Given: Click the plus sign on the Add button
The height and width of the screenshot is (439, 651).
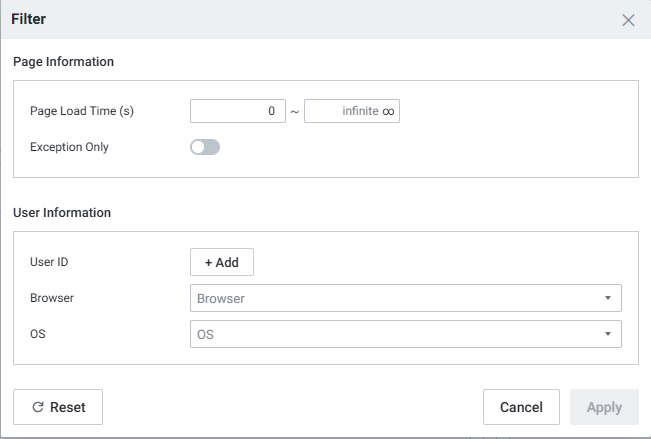Looking at the screenshot, I should pos(209,262).
